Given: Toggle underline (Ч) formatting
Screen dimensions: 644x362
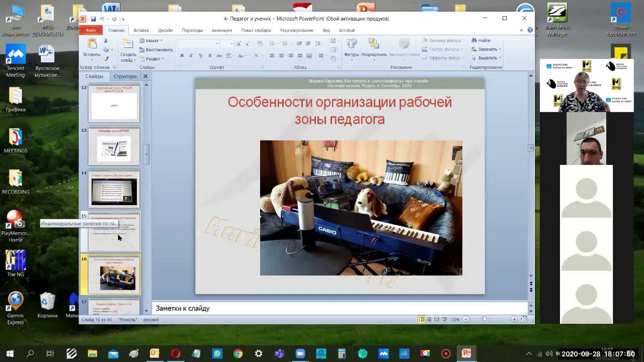Looking at the screenshot, I should pyautogui.click(x=200, y=55).
